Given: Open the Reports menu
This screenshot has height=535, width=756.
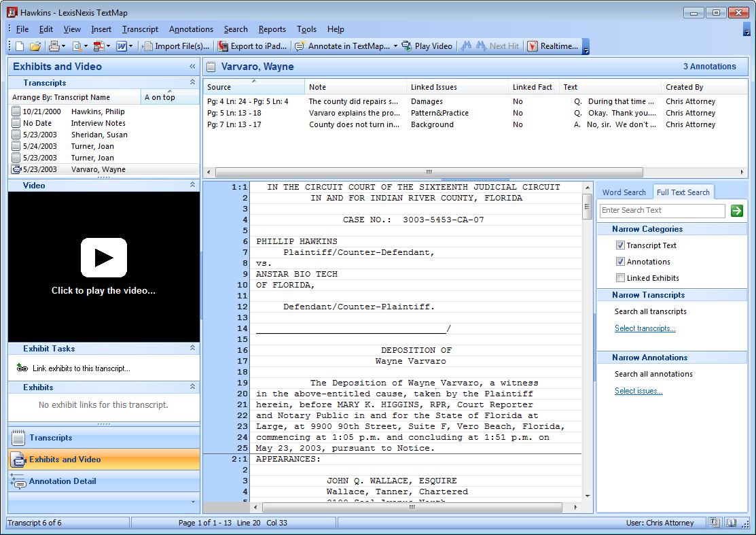Looking at the screenshot, I should coord(272,29).
